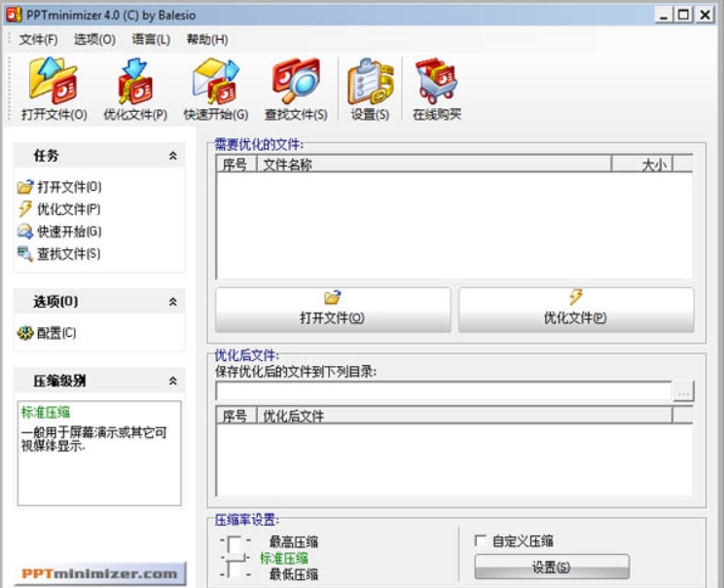Sort by the 文件名称 column header
Viewport: 724px width, 588px height.
[x=434, y=165]
